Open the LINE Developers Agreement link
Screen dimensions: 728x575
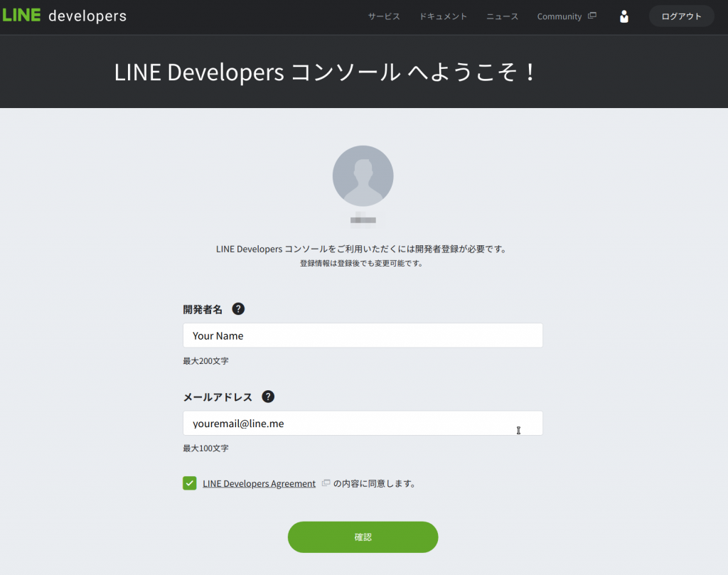[259, 483]
